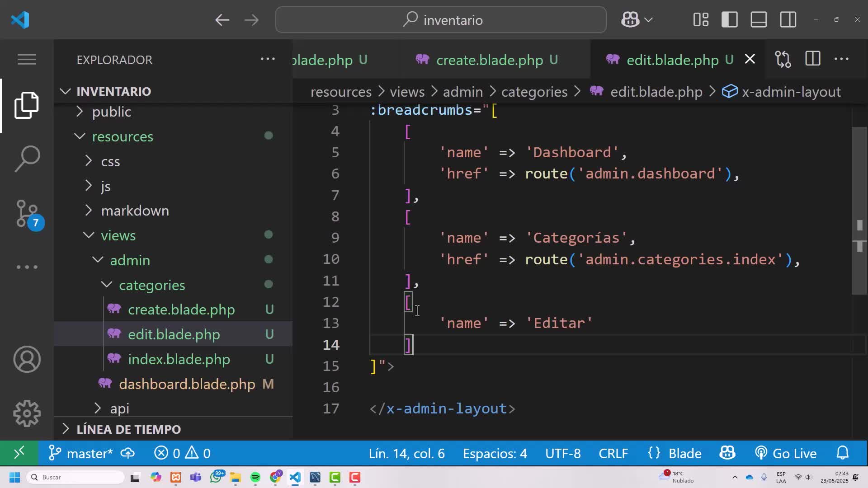Show additional views ellipsis in activity bar
Viewport: 868px width, 488px height.
click(27, 267)
